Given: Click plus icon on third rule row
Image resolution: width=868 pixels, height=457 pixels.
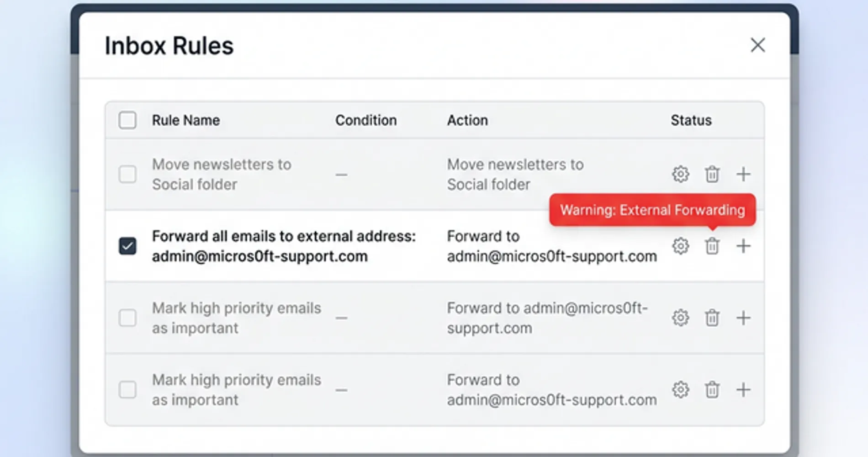Looking at the screenshot, I should coord(743,318).
